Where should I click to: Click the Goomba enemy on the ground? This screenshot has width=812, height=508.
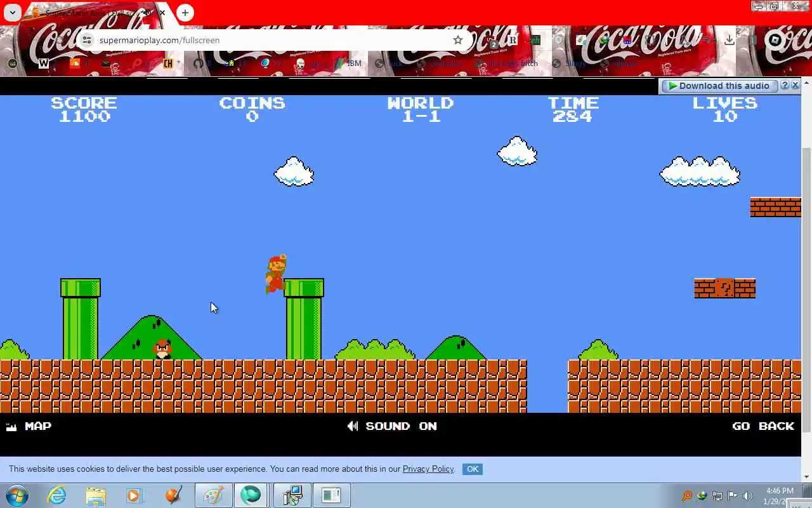point(162,349)
